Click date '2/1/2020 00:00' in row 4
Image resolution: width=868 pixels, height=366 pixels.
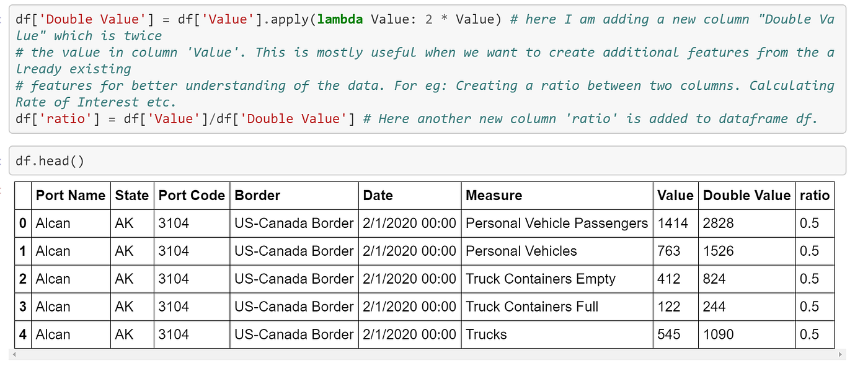[x=410, y=334]
